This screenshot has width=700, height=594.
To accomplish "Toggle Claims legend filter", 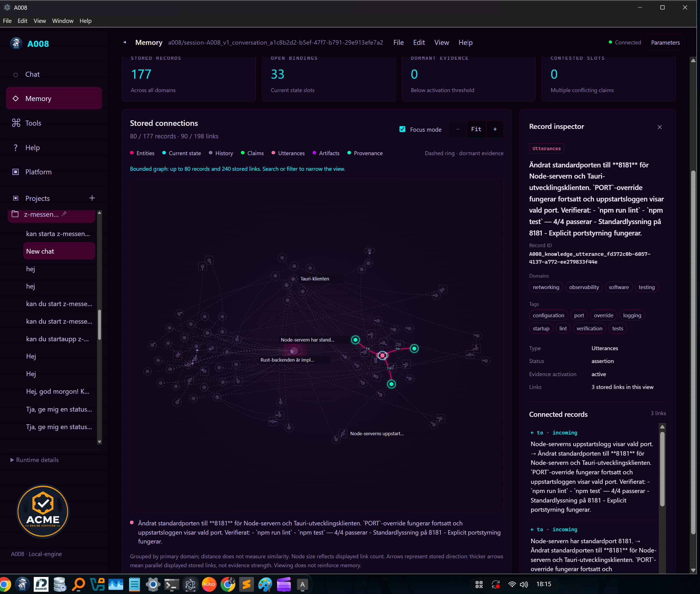I will tap(252, 153).
